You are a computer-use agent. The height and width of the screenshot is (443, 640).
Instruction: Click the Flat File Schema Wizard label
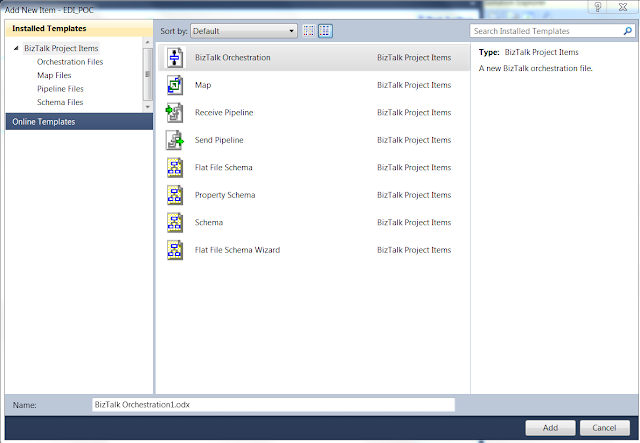238,250
